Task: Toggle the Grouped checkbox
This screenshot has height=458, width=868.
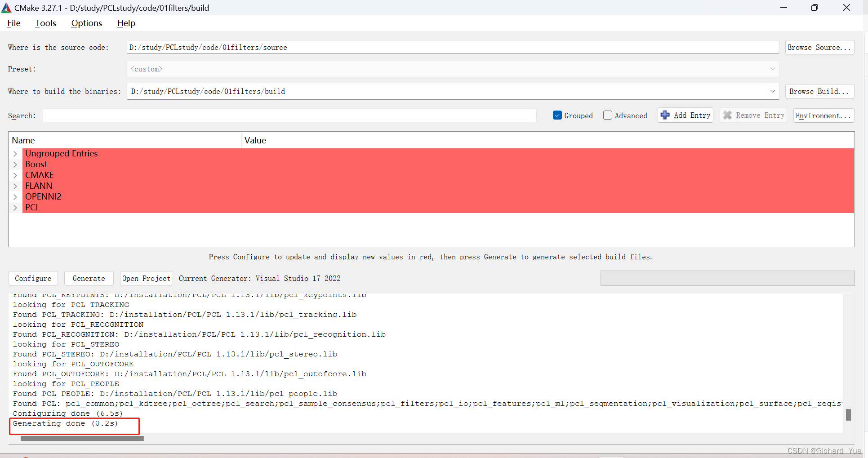Action: click(x=557, y=116)
